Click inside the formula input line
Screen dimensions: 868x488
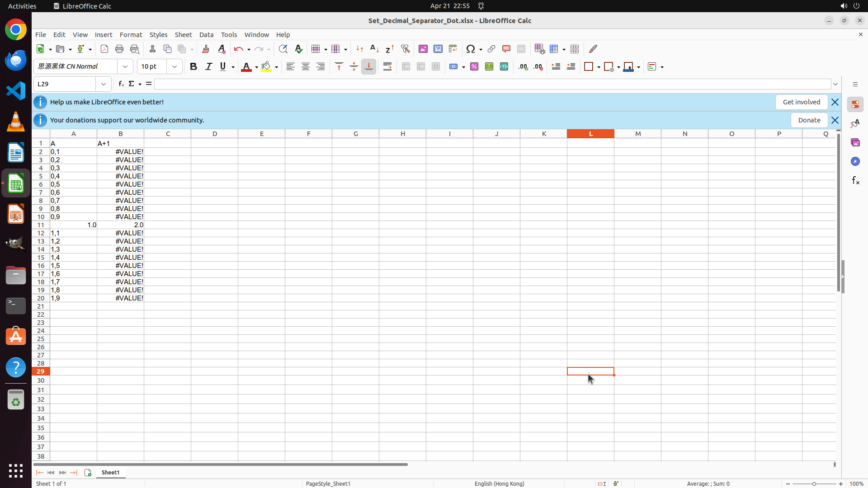[492, 84]
